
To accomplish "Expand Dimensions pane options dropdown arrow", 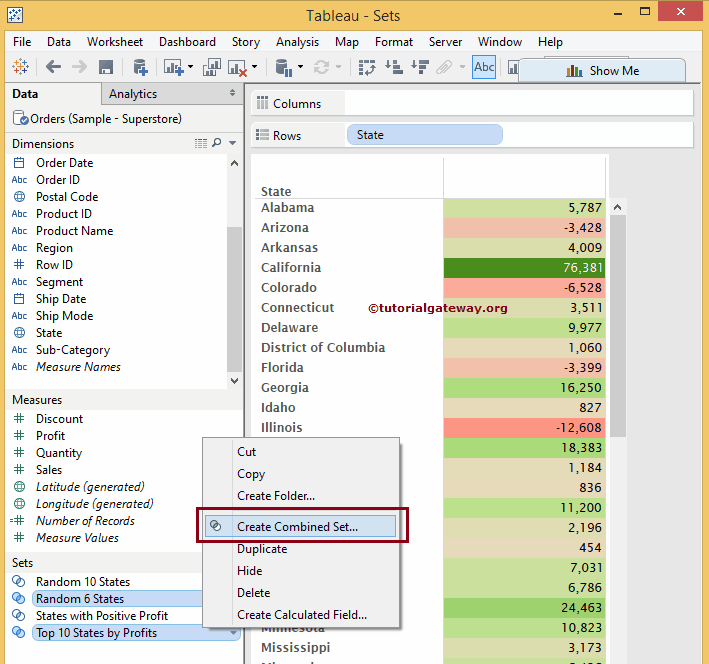I will click(233, 144).
